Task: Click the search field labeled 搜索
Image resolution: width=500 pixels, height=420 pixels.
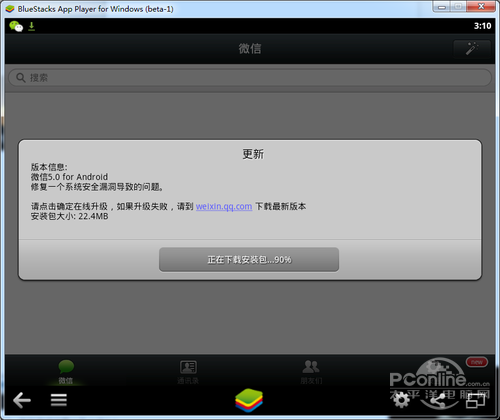Action: point(250,78)
